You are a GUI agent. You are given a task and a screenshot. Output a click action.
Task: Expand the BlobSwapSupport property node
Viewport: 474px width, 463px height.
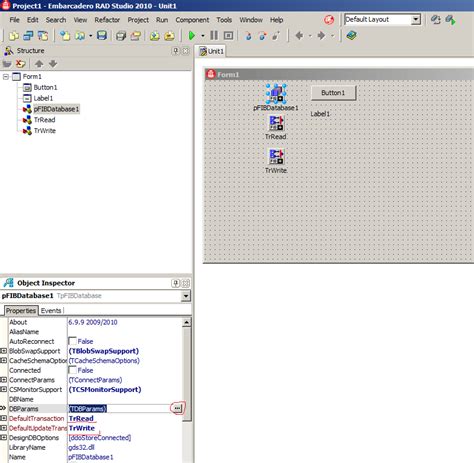tap(3, 351)
